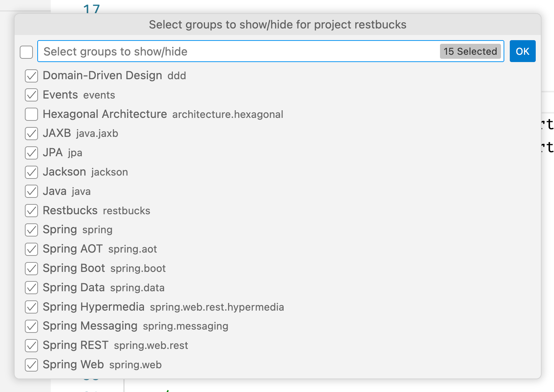Select the Spring list item label

point(60,230)
